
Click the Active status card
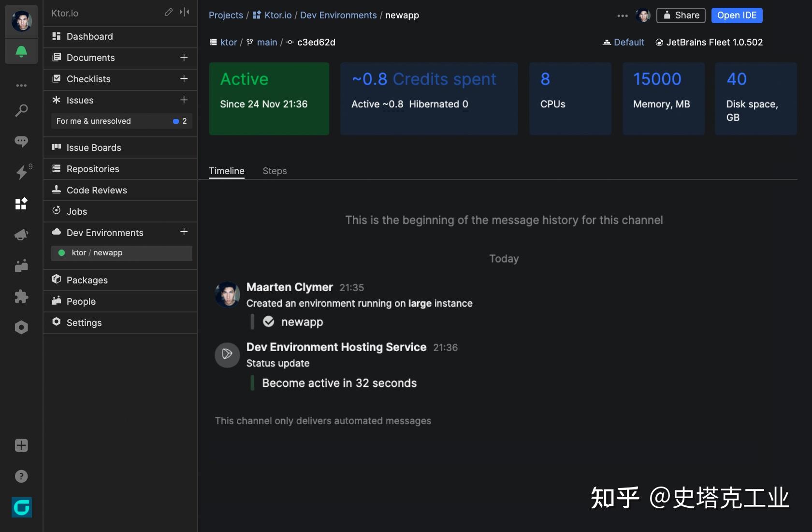269,99
